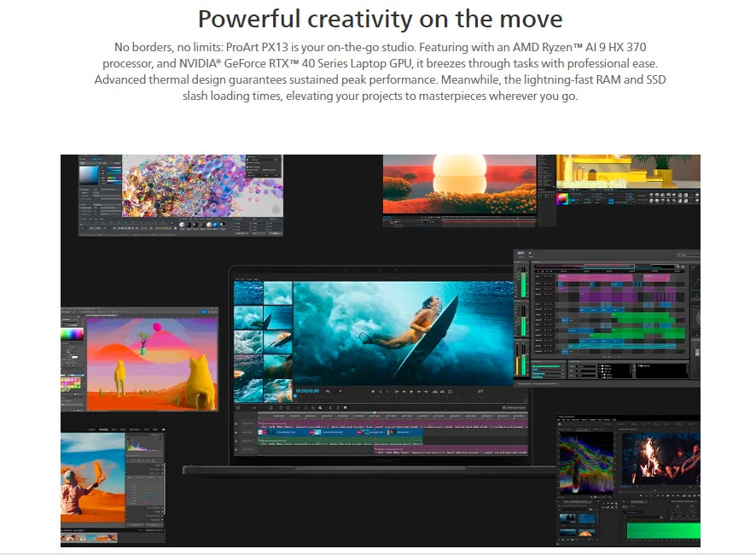The width and height of the screenshot is (756, 555).
Task: Select the sunset clip thumbnail in bottom-right bin
Action: [586, 534]
